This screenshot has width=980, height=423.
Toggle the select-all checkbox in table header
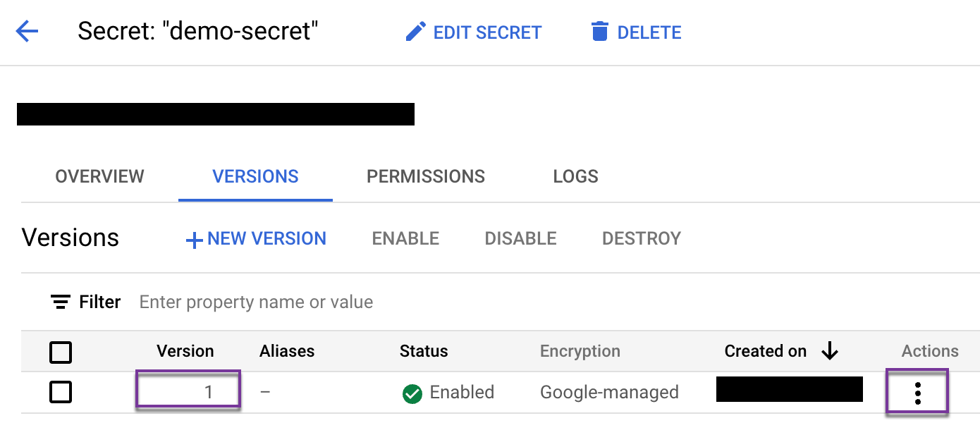[x=61, y=352]
